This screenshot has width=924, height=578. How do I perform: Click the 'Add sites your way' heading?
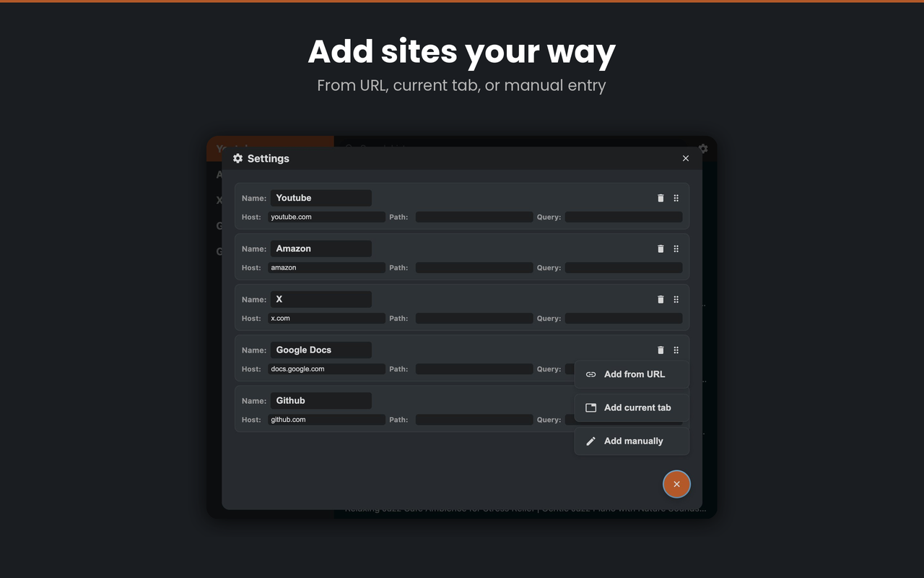tap(462, 52)
